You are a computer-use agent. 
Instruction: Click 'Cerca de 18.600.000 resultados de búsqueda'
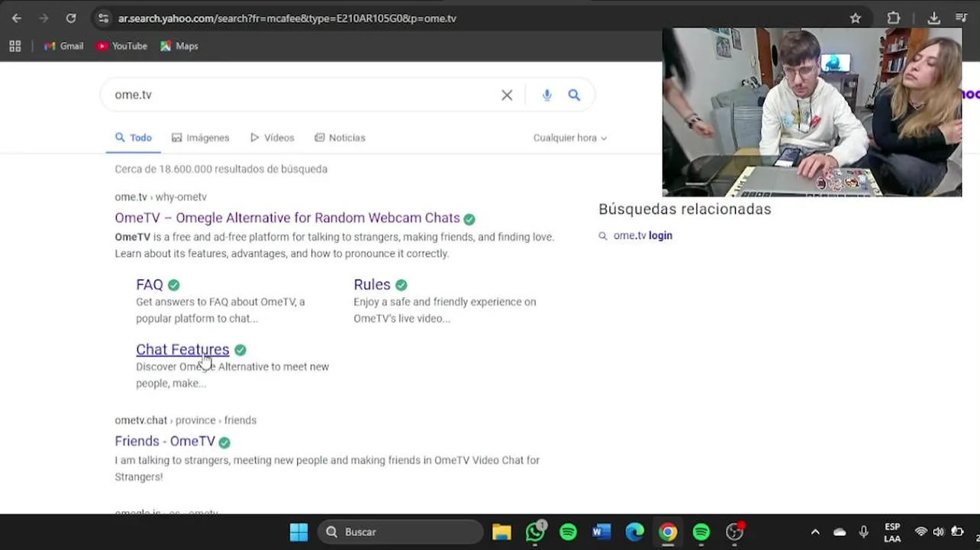[221, 169]
